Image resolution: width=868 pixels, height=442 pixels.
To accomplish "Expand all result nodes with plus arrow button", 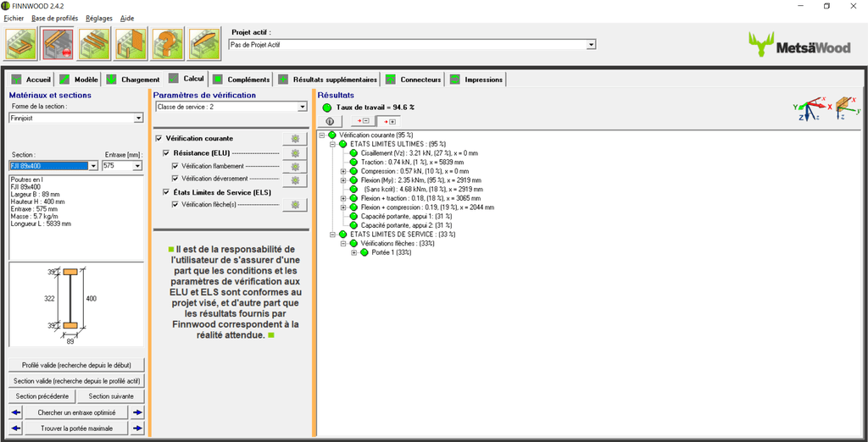I will [390, 121].
